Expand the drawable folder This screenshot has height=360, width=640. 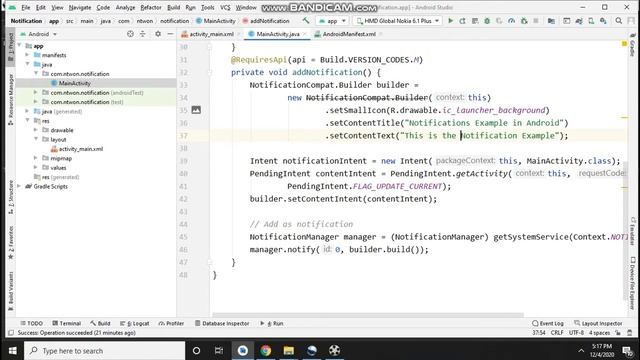[36, 130]
